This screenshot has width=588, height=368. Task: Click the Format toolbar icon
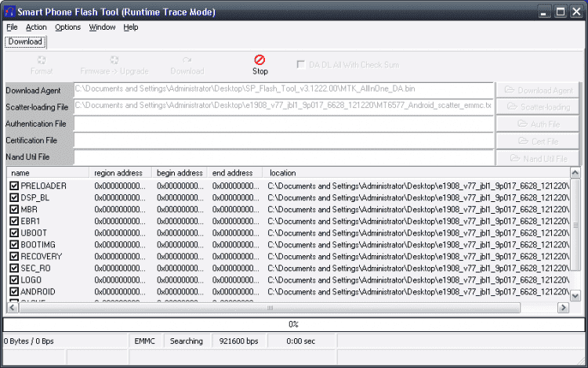click(42, 60)
